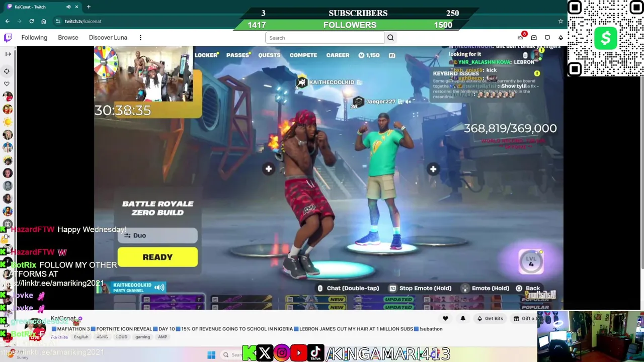The width and height of the screenshot is (644, 362).
Task: Open site information next to twitch.tv URL
Action: 58,21
